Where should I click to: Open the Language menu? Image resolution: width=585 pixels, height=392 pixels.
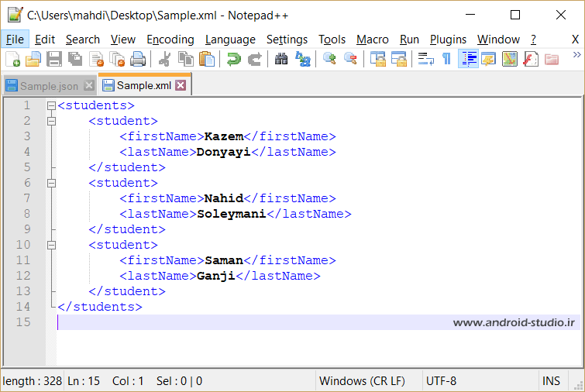click(x=230, y=40)
